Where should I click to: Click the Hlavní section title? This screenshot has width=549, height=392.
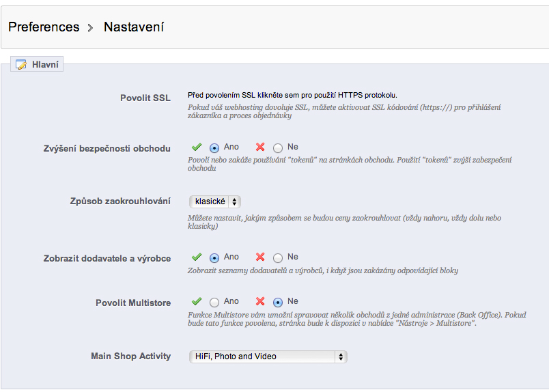coord(45,65)
